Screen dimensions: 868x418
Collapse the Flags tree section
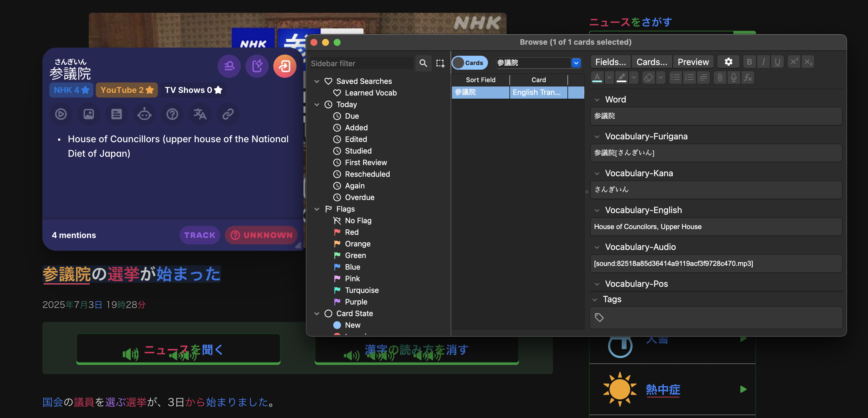pos(317,209)
